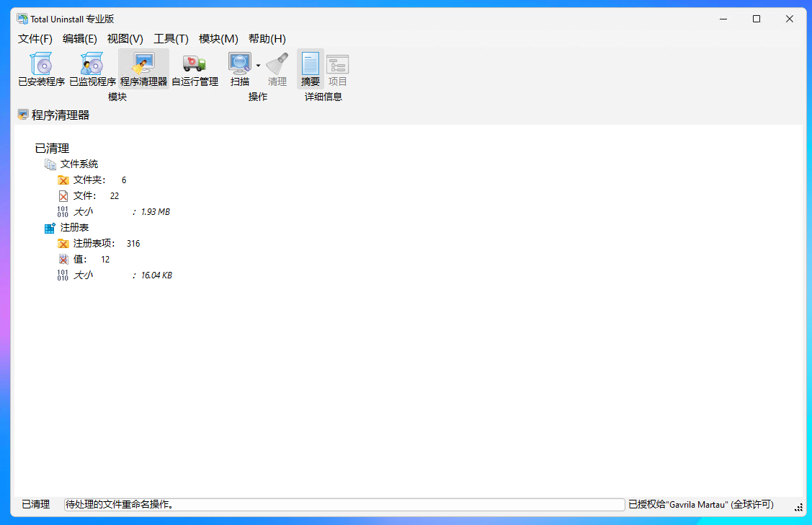Open the 模块(M) menu
Image resolution: width=812 pixels, height=525 pixels.
218,39
